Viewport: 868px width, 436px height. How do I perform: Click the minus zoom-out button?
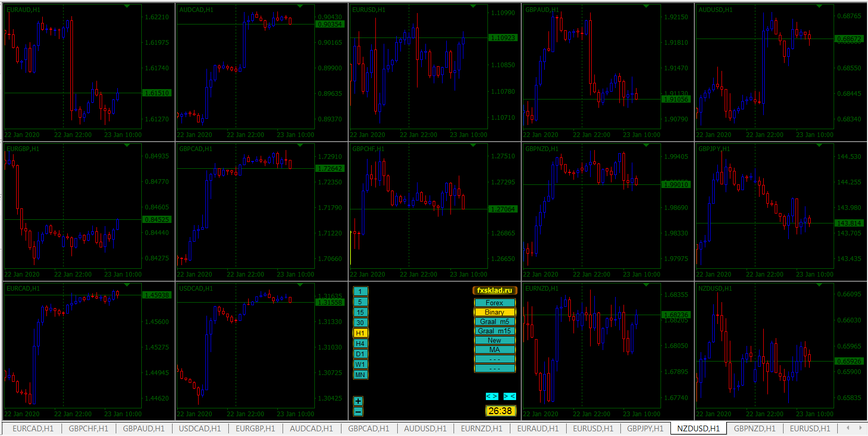coord(358,412)
